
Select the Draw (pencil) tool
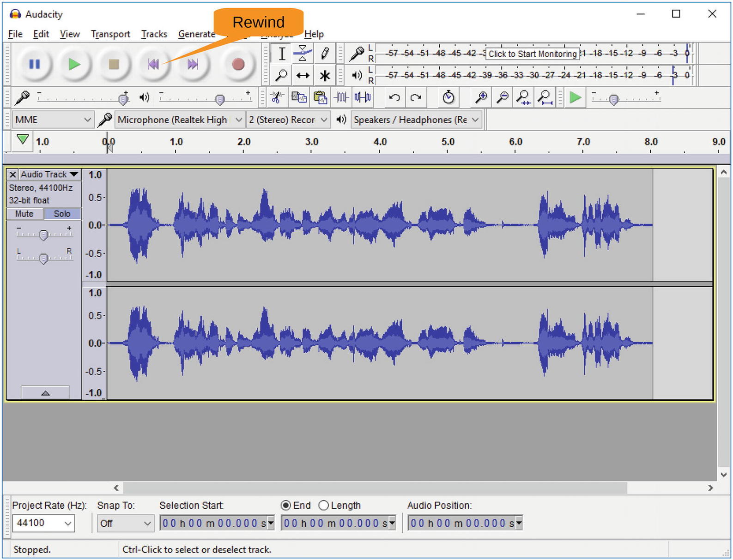pos(325,54)
